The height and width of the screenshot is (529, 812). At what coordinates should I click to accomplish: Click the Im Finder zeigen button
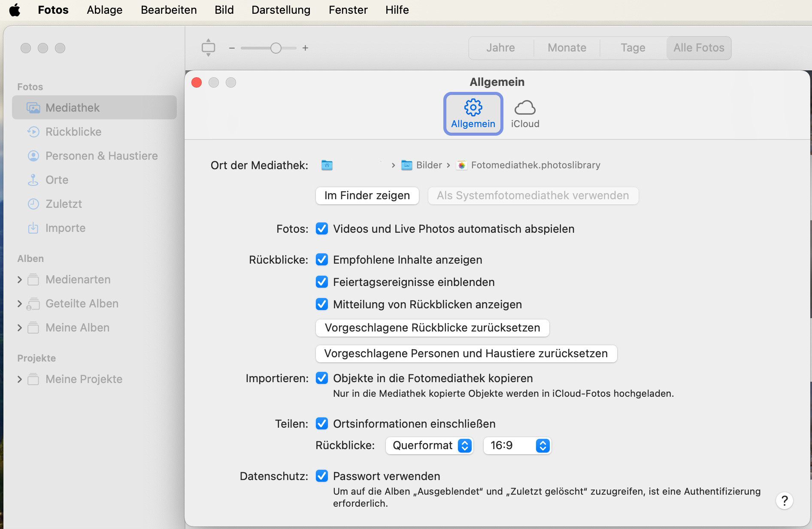[367, 196]
